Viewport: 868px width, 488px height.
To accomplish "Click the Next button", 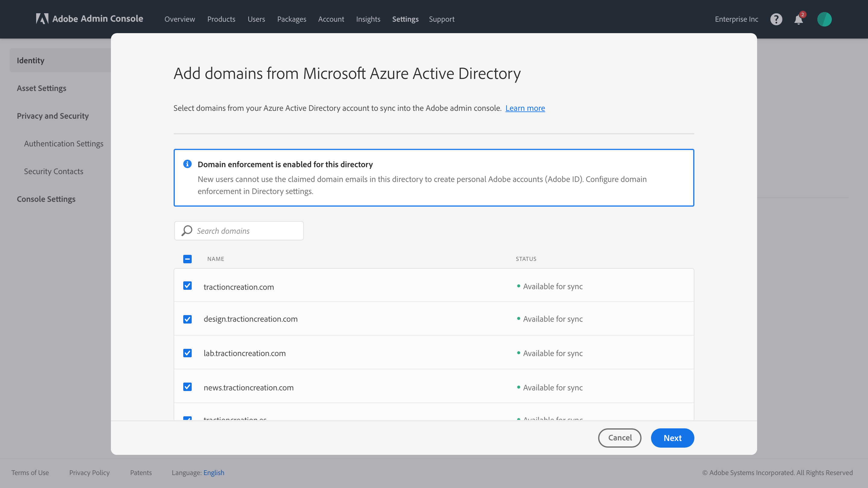I will pos(672,438).
